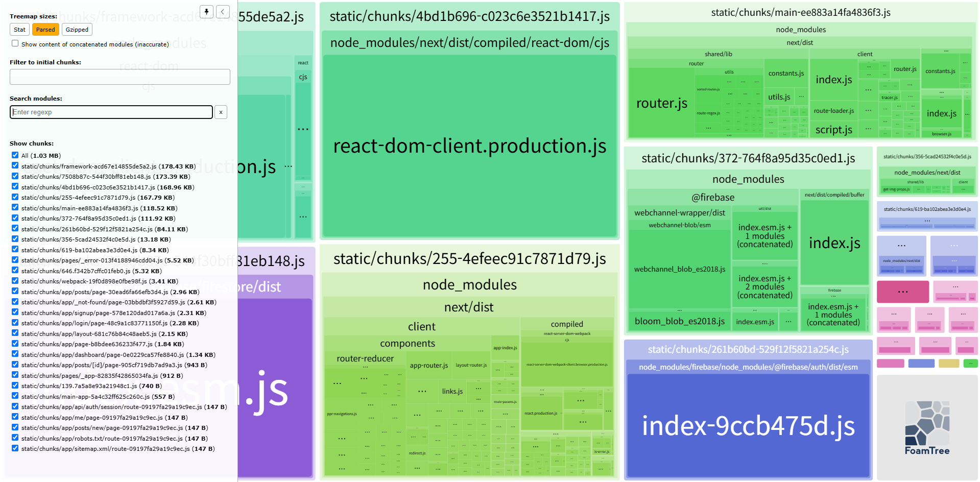Viewport: 980px width, 482px height.
Task: Uncheck the webpack-19f0d898e0fbe98f.js chunk
Action: [15, 281]
